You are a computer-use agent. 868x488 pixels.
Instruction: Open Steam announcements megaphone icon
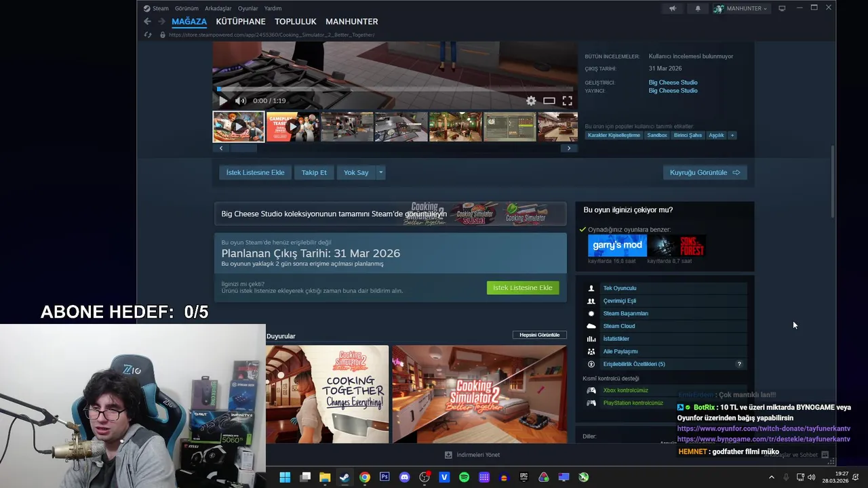pyautogui.click(x=673, y=8)
